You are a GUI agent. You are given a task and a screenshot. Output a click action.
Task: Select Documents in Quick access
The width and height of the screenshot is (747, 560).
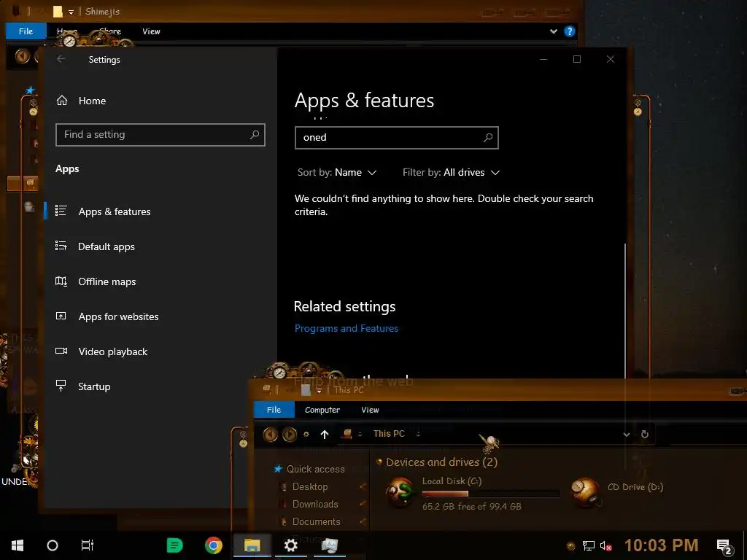(x=316, y=521)
